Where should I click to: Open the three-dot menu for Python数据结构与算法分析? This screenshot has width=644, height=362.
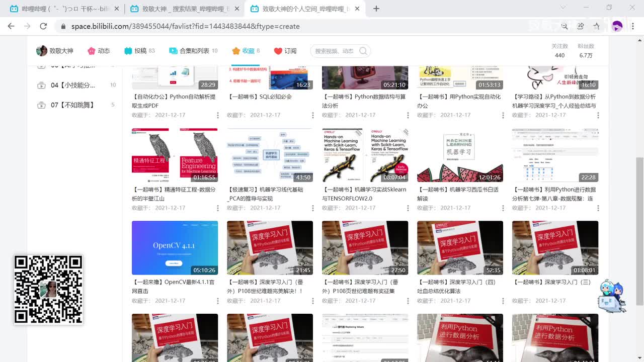click(x=408, y=115)
